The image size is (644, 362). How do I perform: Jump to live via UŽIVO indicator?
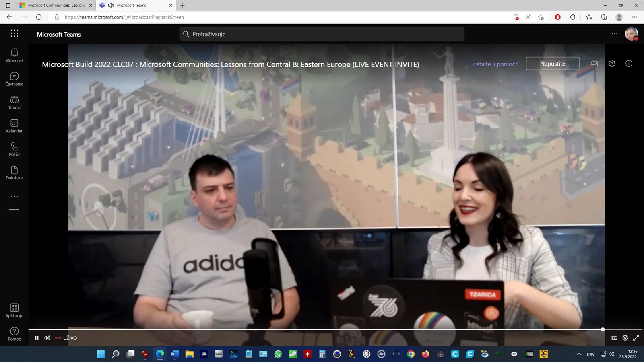point(66,338)
